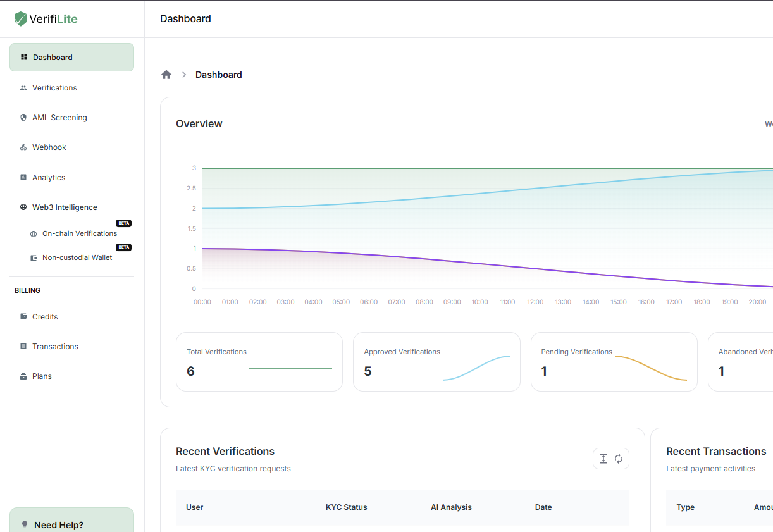Click the User column header

[195, 507]
